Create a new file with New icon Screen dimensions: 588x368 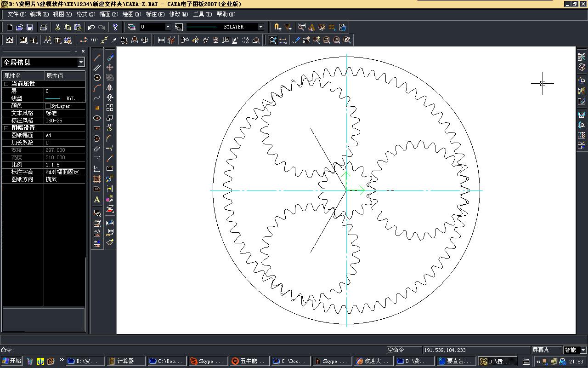coord(10,27)
